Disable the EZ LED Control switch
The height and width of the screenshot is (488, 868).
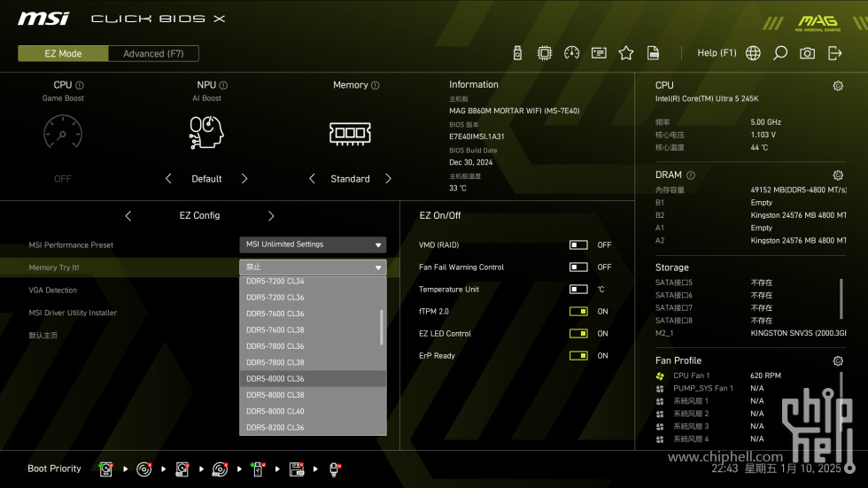(578, 334)
